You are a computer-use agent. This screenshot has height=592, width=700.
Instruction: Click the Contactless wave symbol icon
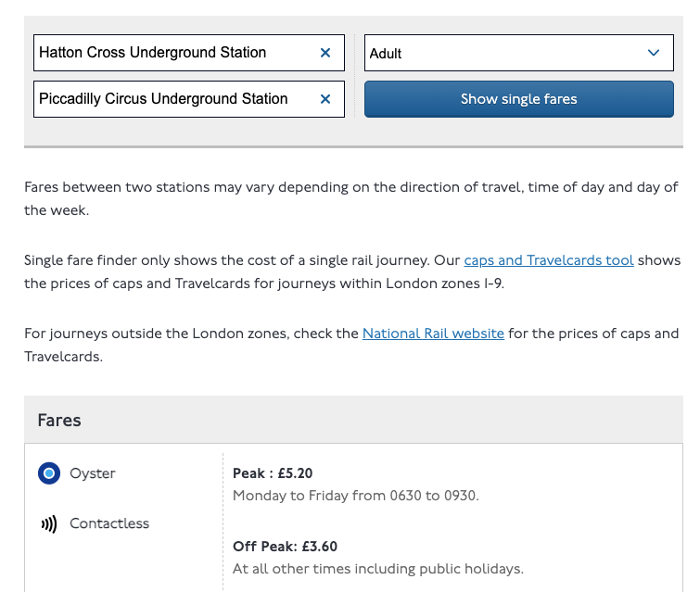pos(48,524)
